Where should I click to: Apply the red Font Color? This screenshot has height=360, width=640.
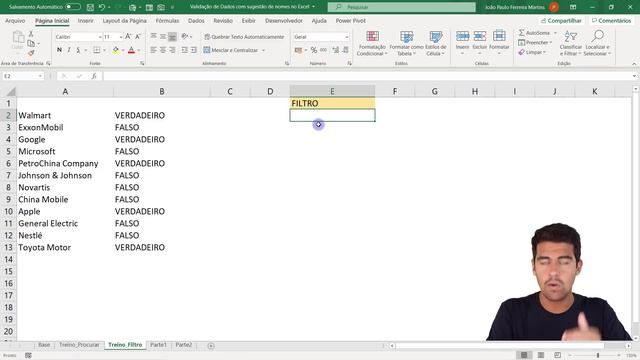[x=131, y=50]
